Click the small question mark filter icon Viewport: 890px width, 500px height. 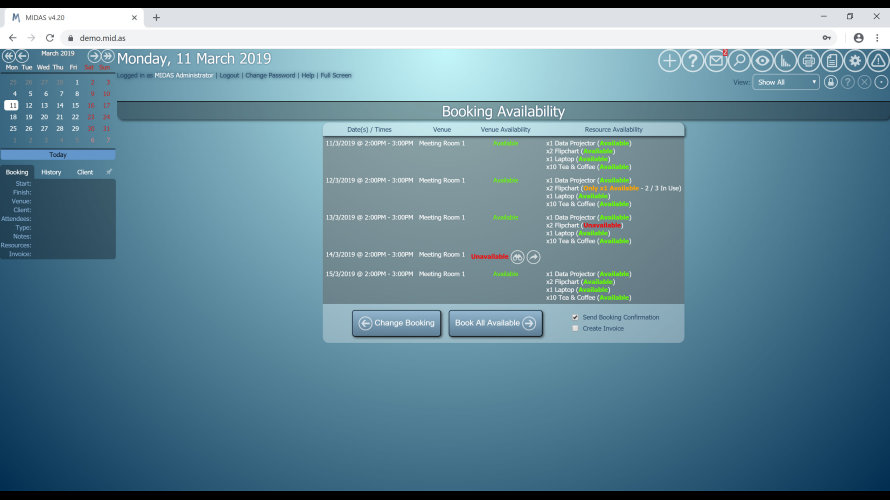point(847,82)
